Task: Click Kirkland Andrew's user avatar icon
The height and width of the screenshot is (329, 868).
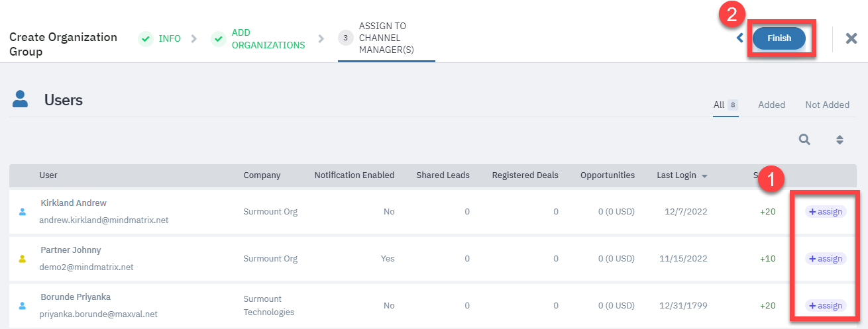Action: click(23, 212)
